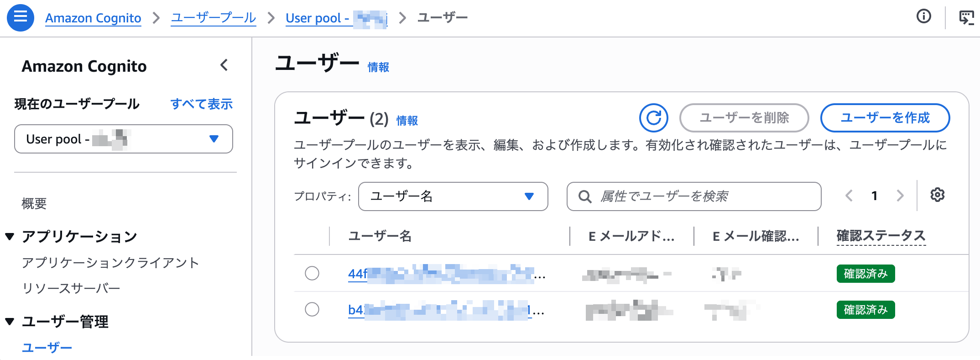980x360 pixels.
Task: Open 情報 link beside ユーザー (2)
Action: pyautogui.click(x=407, y=121)
